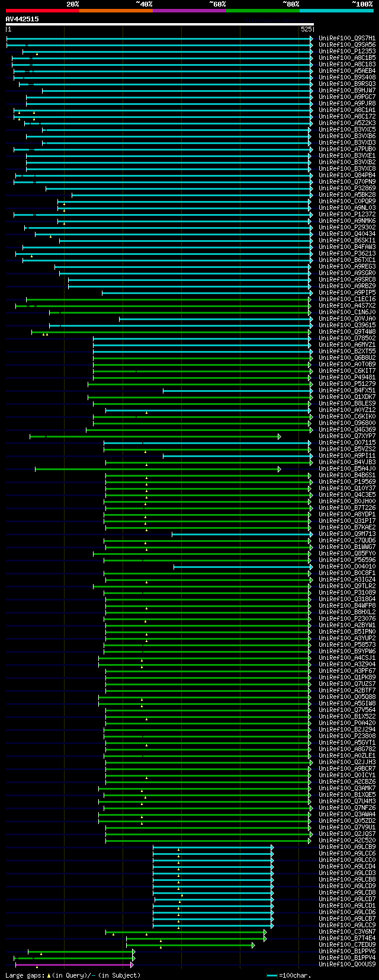Click the green ~80% identity legend segment
Image resolution: width=379 pixels, height=980 pixels.
click(262, 10)
